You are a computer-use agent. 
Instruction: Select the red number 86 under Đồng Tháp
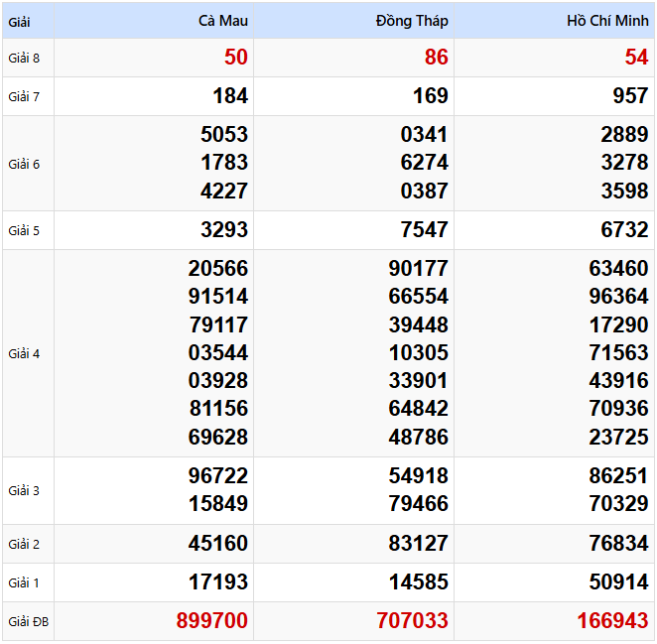click(437, 58)
